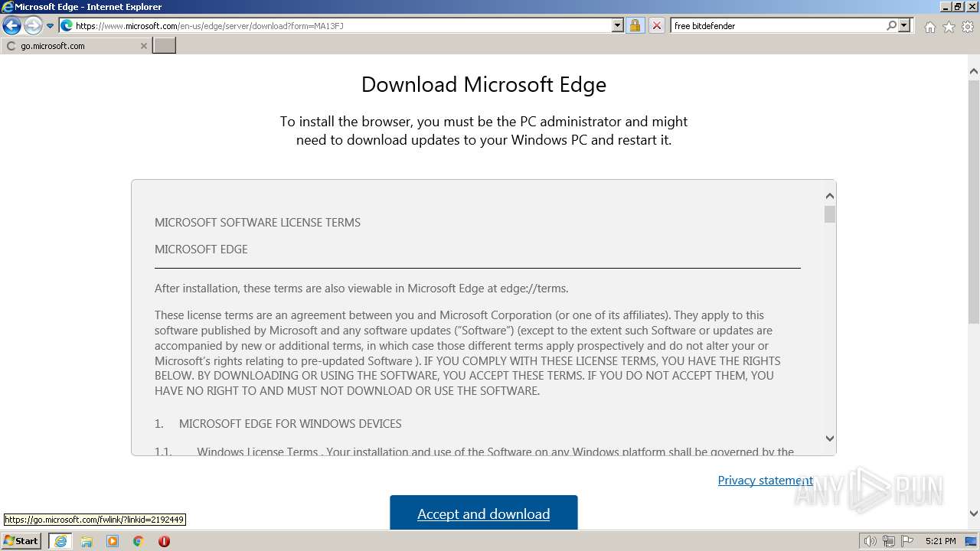Stop page loading with the red X

[656, 25]
